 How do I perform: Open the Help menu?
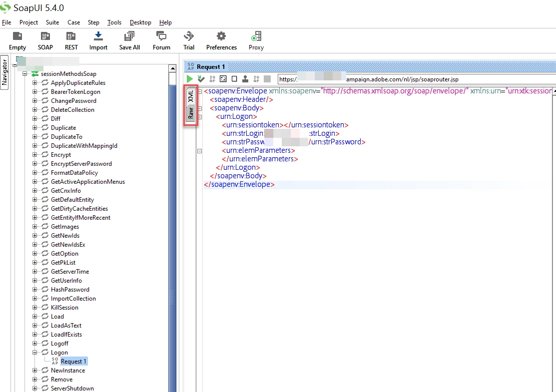coord(165,22)
